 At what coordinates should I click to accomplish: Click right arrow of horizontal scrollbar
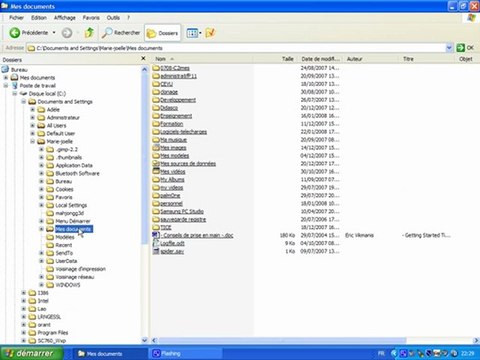point(476,340)
